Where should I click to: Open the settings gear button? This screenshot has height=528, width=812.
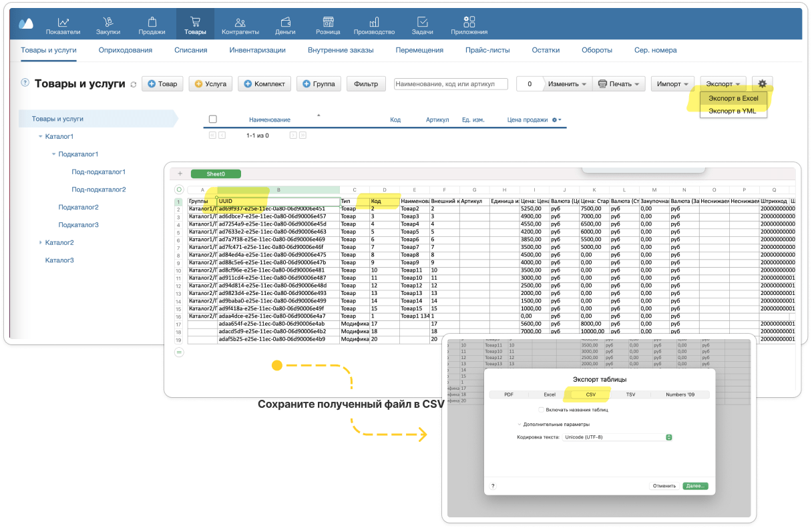click(x=763, y=83)
